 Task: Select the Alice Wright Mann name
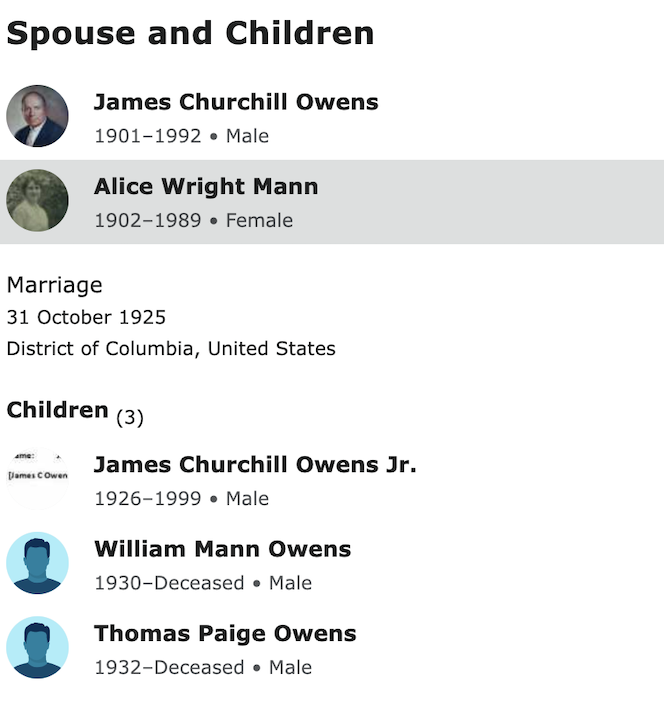[x=206, y=186]
